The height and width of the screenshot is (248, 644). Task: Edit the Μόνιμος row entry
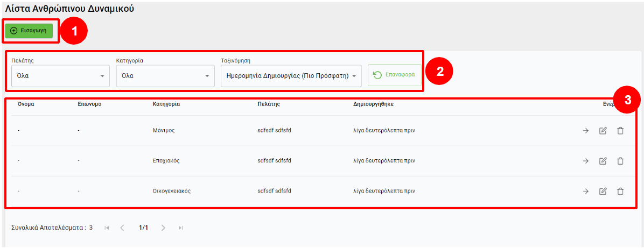pos(603,131)
